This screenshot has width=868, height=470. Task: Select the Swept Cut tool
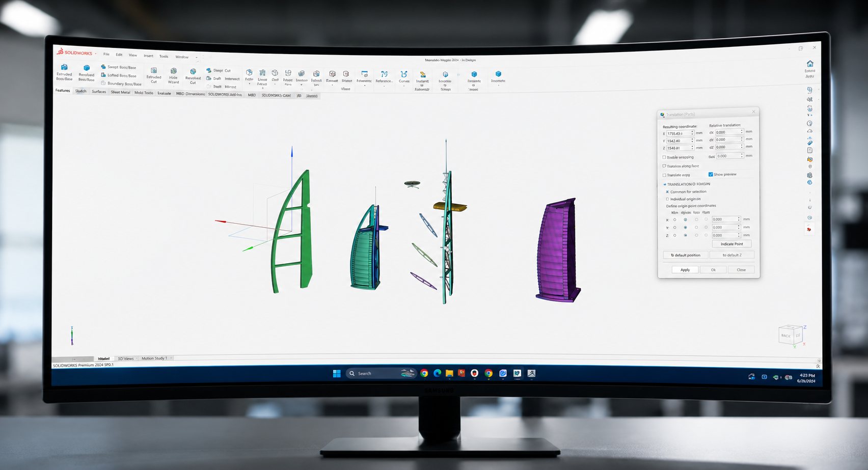(219, 70)
